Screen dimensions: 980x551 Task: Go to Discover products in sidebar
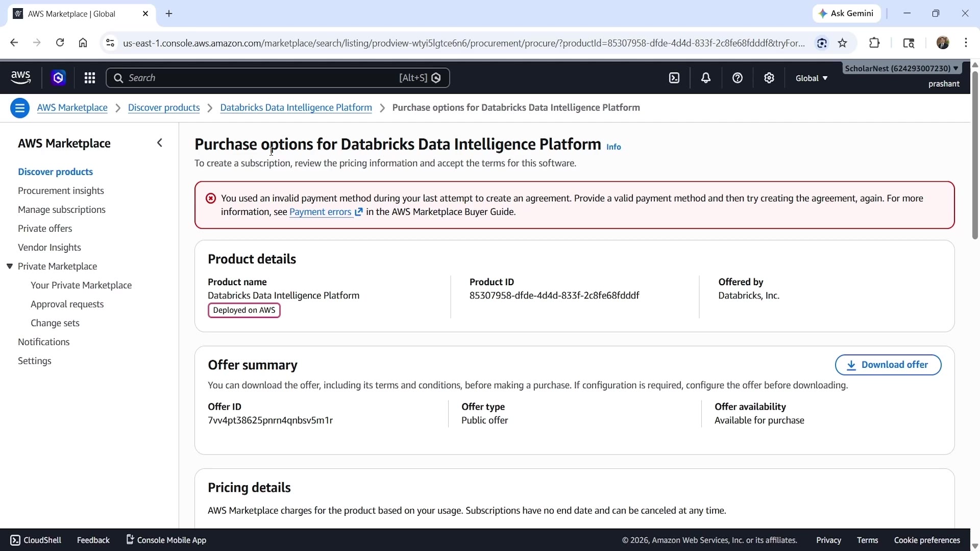(x=55, y=172)
